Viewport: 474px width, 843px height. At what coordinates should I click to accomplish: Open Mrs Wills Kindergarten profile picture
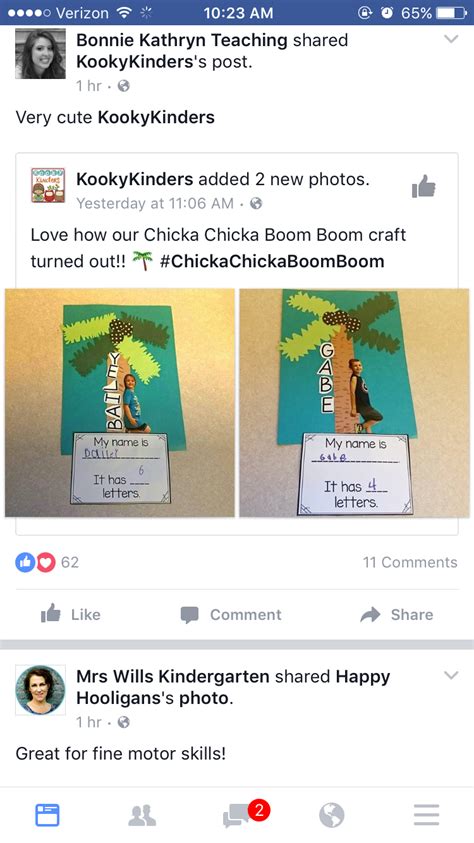(x=40, y=690)
